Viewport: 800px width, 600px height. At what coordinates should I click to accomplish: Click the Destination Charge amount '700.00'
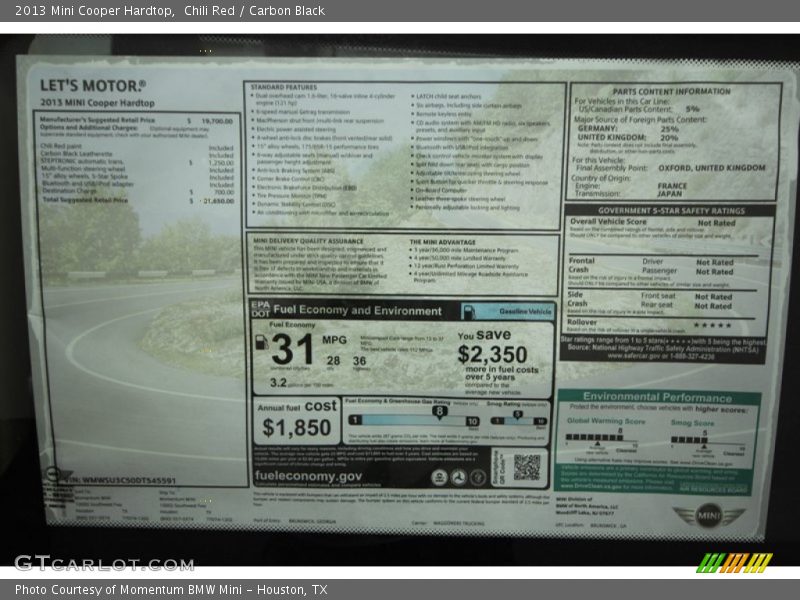(x=224, y=192)
